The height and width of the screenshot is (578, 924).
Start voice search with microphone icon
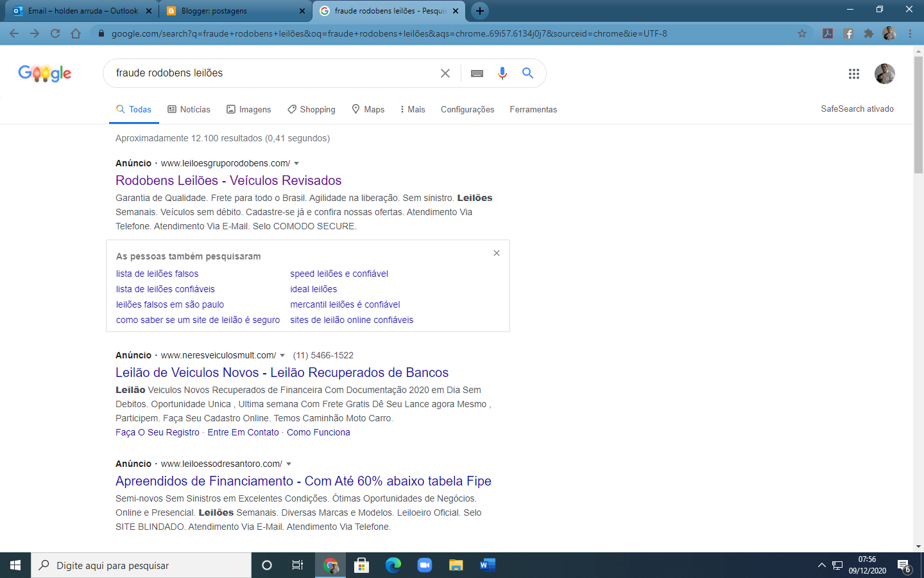click(502, 73)
